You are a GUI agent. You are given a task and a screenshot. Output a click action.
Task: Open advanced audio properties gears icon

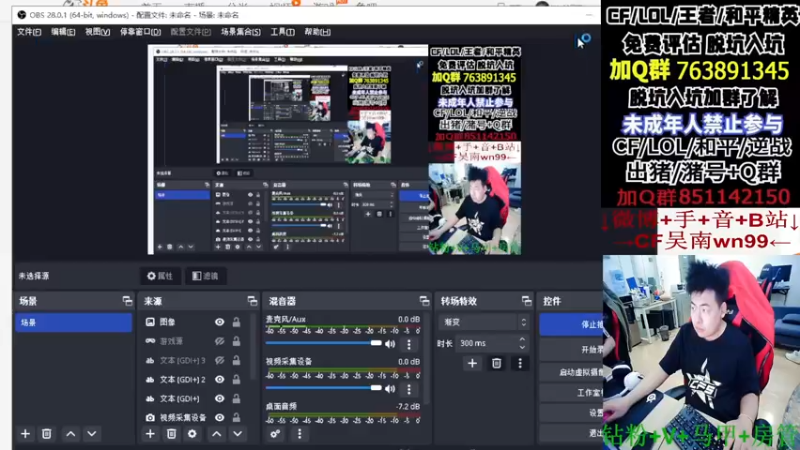tap(275, 434)
